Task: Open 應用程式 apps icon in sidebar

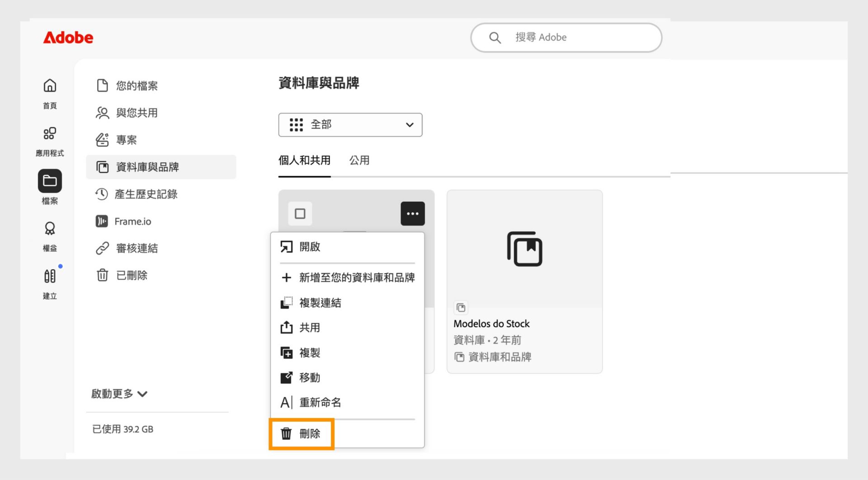Action: pyautogui.click(x=50, y=133)
